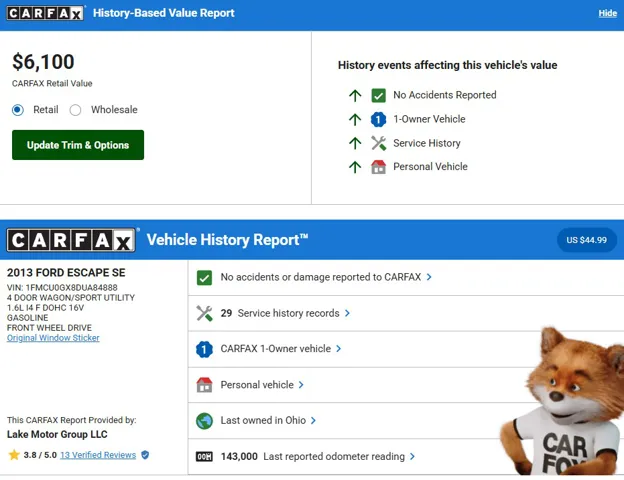Screen dimensions: 624x480
Task: Click the blue 1-Owner Vehicle badge icon
Action: pos(378,119)
